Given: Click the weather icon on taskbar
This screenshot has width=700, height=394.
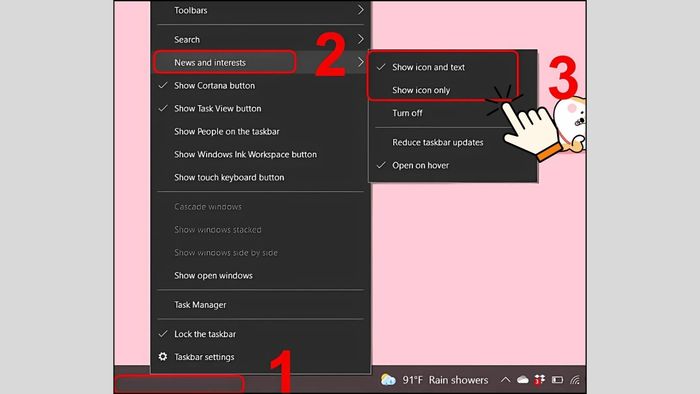Looking at the screenshot, I should [388, 380].
